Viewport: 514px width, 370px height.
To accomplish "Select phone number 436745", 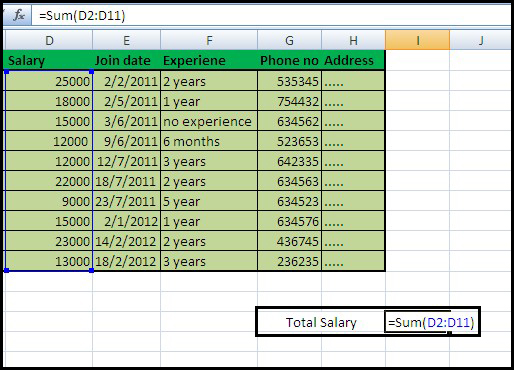I will (289, 241).
